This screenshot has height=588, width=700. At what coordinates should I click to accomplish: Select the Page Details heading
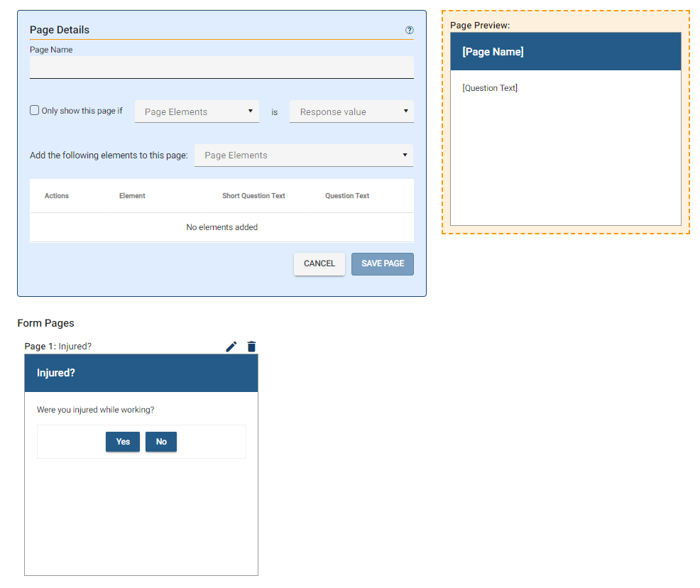[60, 30]
